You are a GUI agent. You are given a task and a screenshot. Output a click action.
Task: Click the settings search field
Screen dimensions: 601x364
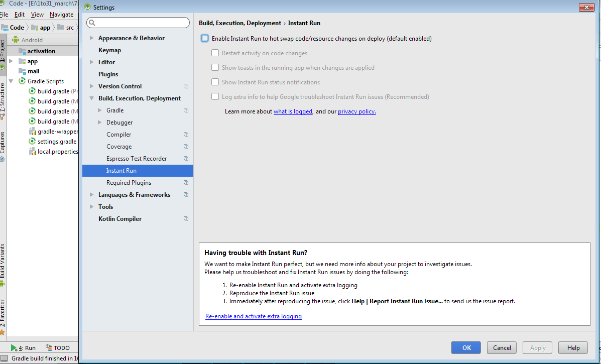tap(138, 23)
